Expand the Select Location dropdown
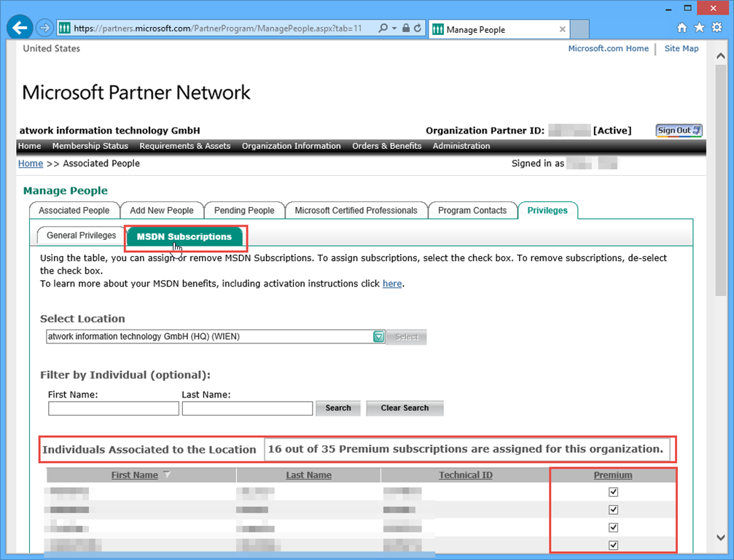This screenshot has width=734, height=560. click(x=378, y=337)
